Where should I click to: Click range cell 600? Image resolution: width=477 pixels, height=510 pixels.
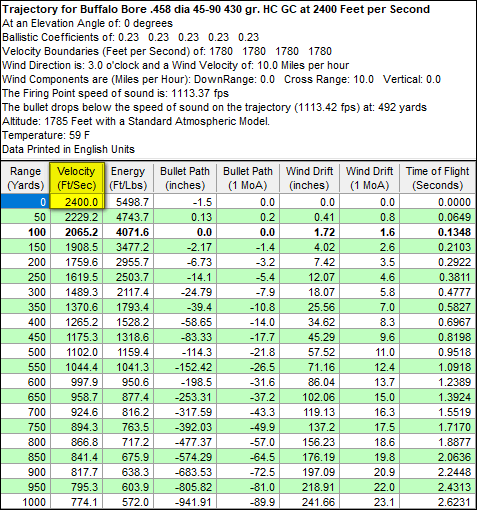25,382
